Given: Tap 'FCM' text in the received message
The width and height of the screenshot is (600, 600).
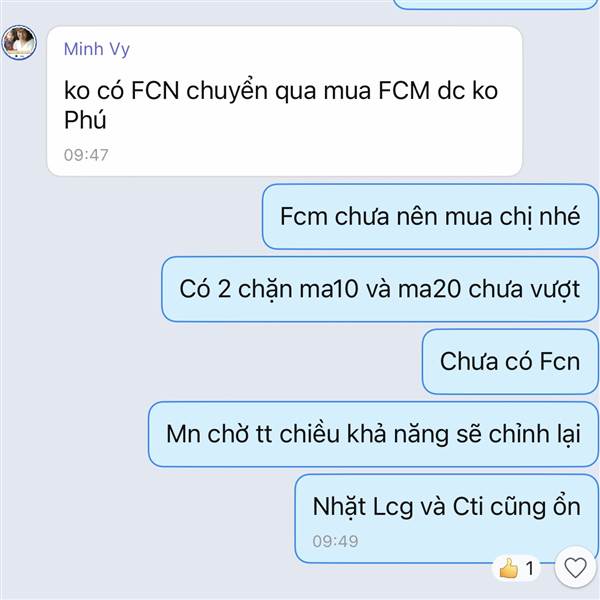Looking at the screenshot, I should click(x=404, y=91).
